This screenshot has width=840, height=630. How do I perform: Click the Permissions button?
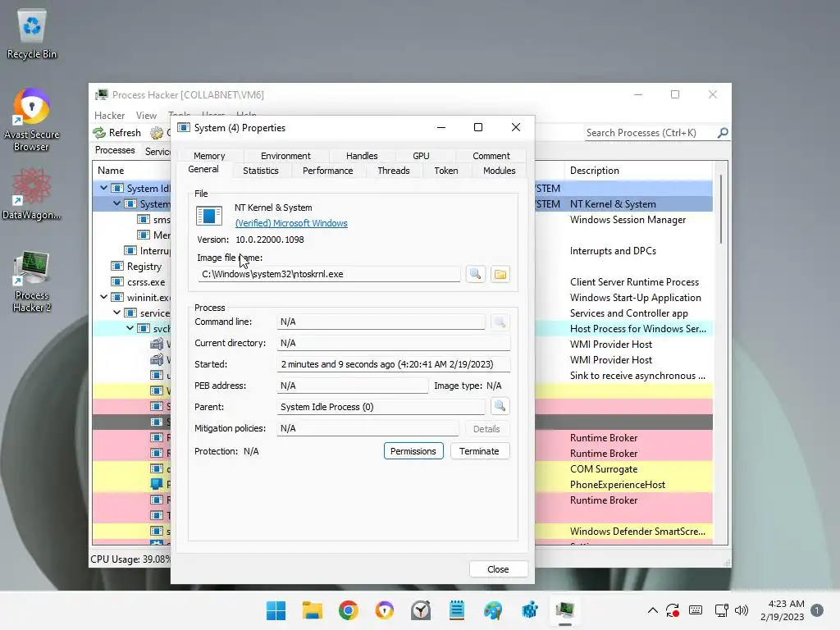pos(413,451)
